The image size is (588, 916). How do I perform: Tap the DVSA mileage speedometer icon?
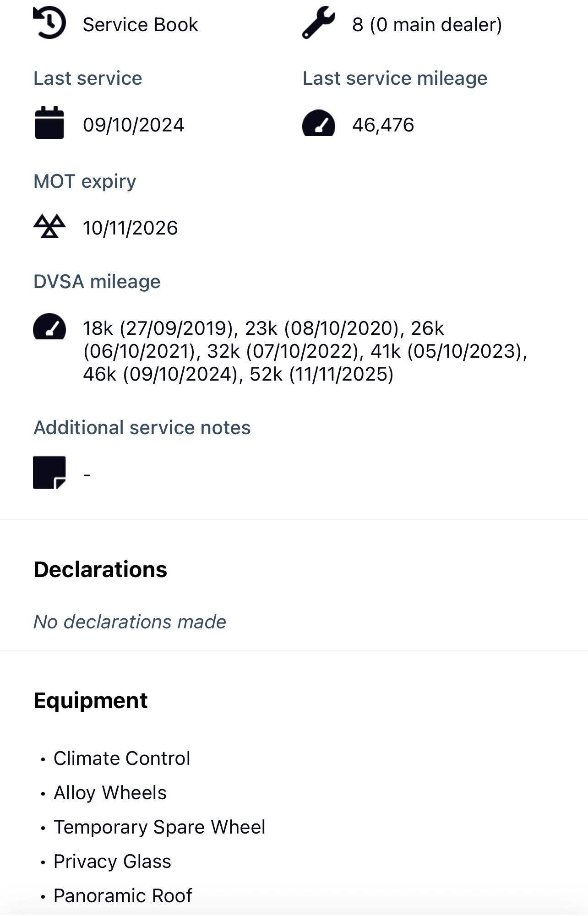tap(49, 327)
